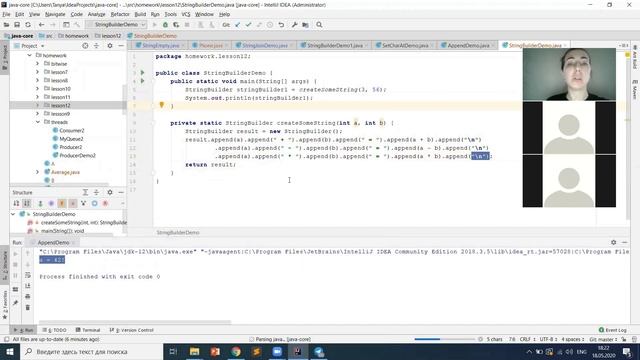
Task: Click the Run console horizontal scrollbar
Action: point(135,322)
